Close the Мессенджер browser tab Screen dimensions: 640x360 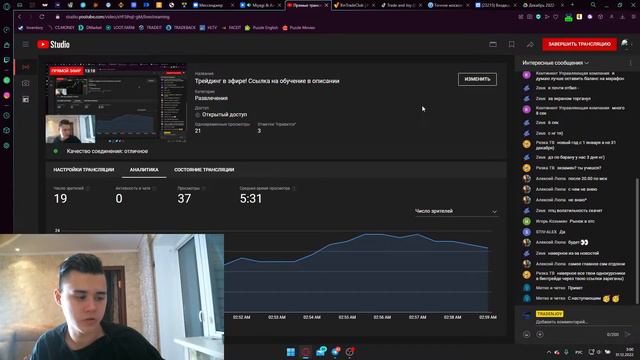click(232, 5)
